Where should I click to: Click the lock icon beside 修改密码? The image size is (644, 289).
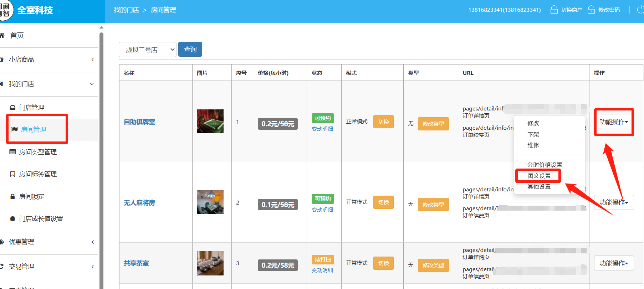click(591, 10)
